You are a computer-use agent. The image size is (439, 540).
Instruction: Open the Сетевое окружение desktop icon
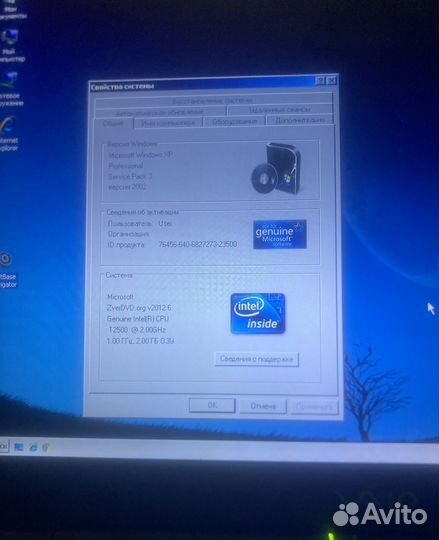click(x=10, y=89)
